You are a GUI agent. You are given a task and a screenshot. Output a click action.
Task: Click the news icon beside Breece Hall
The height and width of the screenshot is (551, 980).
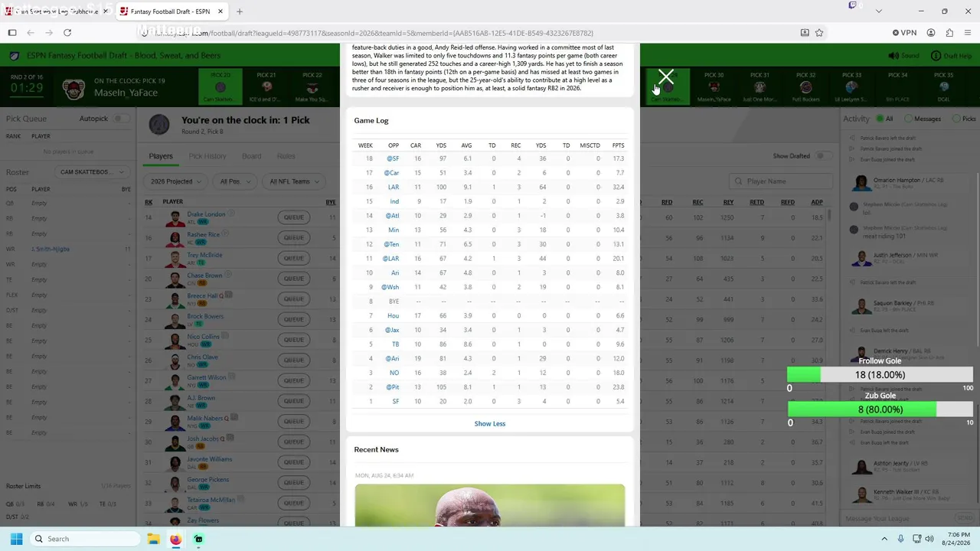230,296
